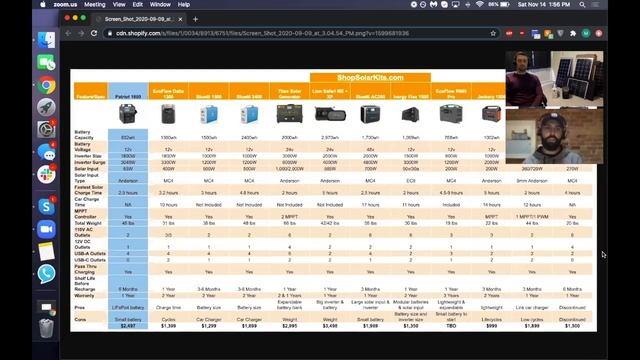Image resolution: width=640 pixels, height=360 pixels.
Task: Click the red ABP extension icon
Action: (509, 33)
